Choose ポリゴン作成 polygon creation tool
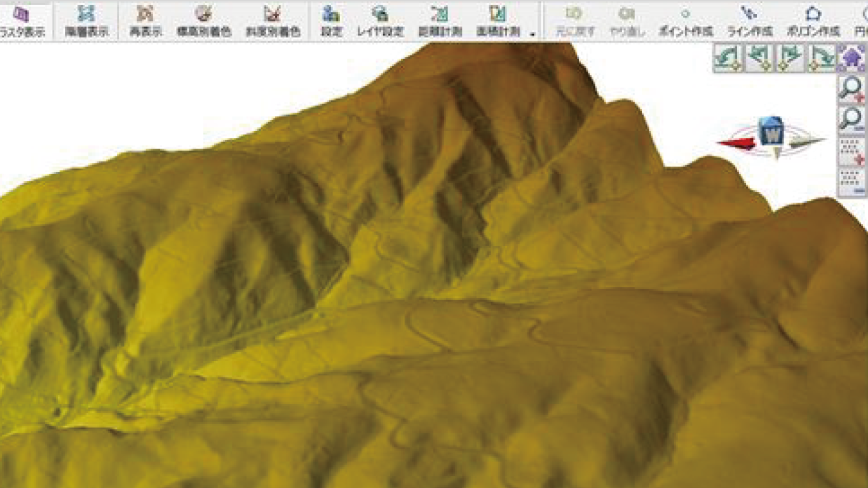This screenshot has width=868, height=488. (x=813, y=21)
